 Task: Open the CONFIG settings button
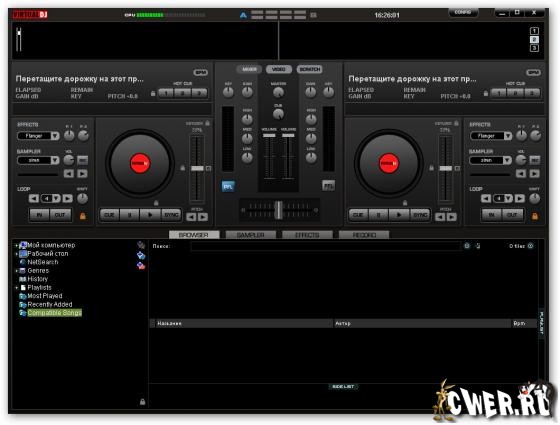[463, 12]
